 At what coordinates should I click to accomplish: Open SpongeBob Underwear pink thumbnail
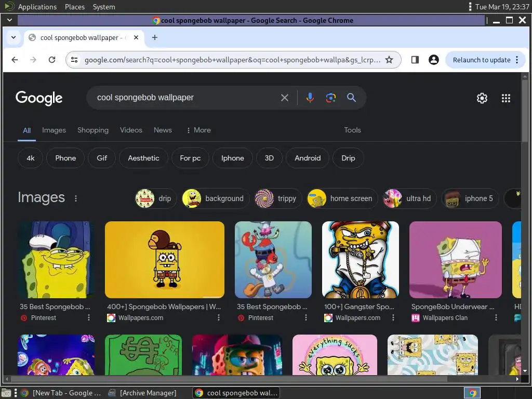pyautogui.click(x=455, y=260)
